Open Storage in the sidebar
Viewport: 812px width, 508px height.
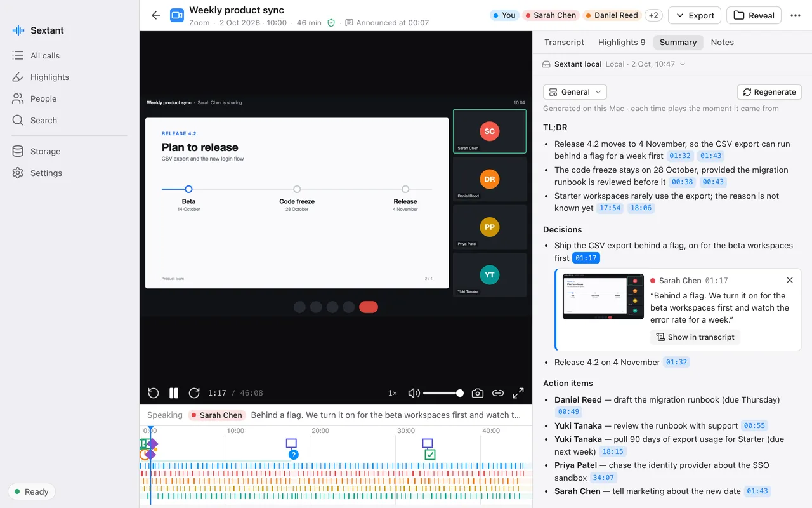pyautogui.click(x=70, y=151)
